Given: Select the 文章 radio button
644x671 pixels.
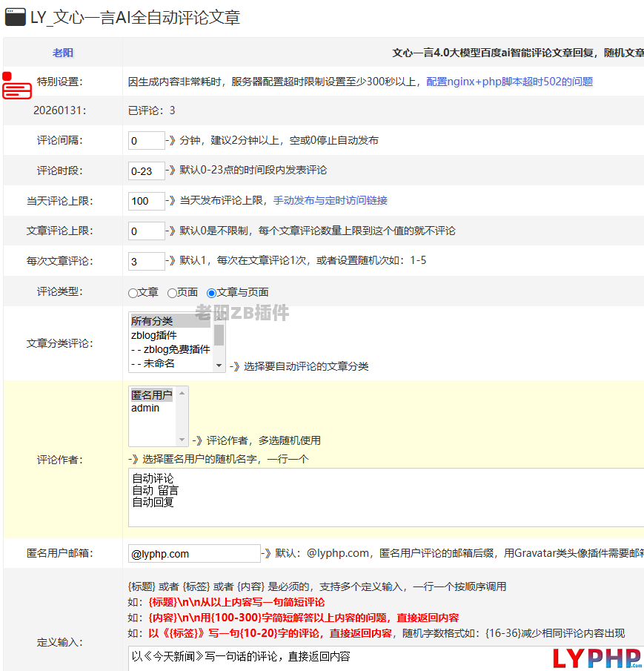Looking at the screenshot, I should [x=133, y=293].
